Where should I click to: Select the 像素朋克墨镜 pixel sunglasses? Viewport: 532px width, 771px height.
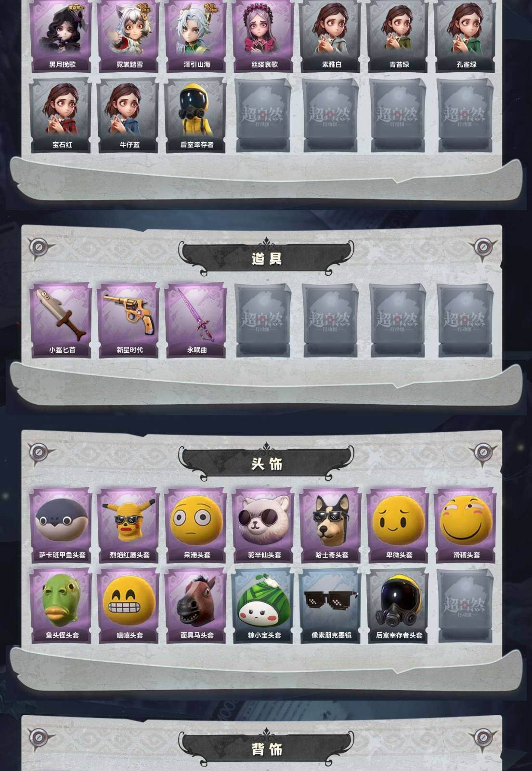coord(331,606)
